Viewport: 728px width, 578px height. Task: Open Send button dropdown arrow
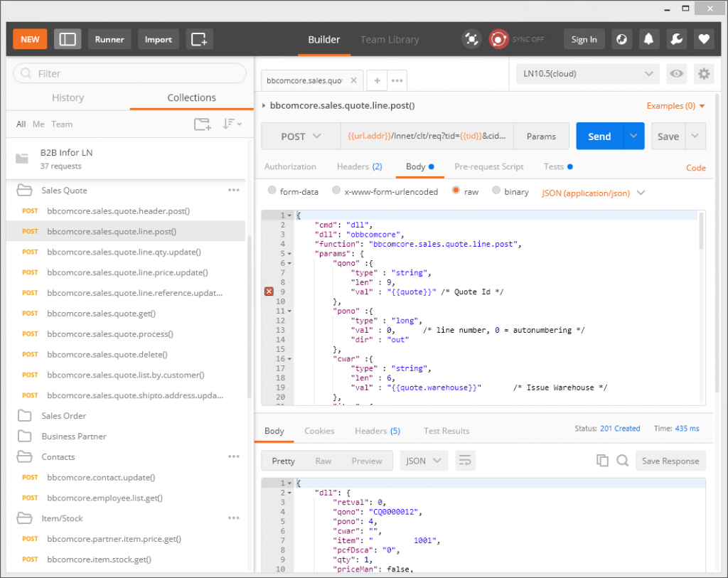pyautogui.click(x=633, y=136)
